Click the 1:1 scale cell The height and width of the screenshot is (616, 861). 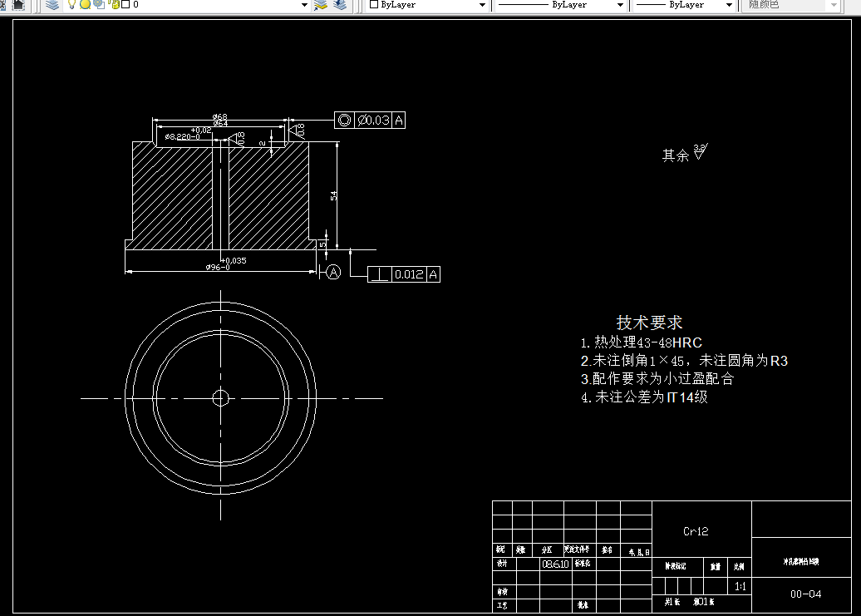[x=740, y=586]
